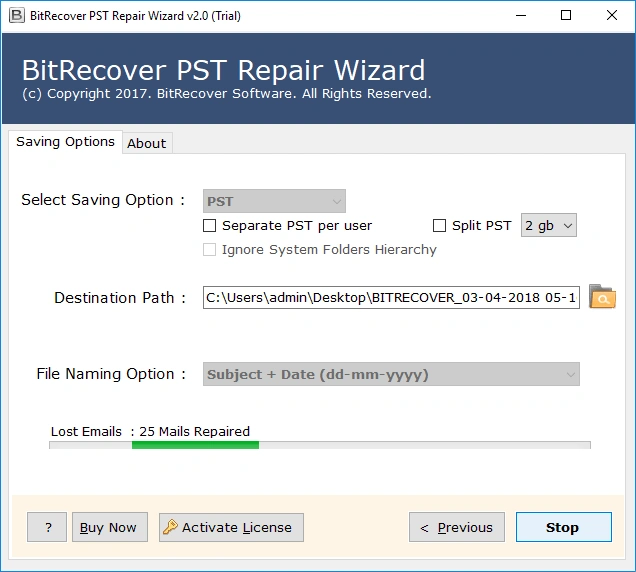636x572 pixels.
Task: Maximize the PST Repair Wizard window
Action: [566, 15]
